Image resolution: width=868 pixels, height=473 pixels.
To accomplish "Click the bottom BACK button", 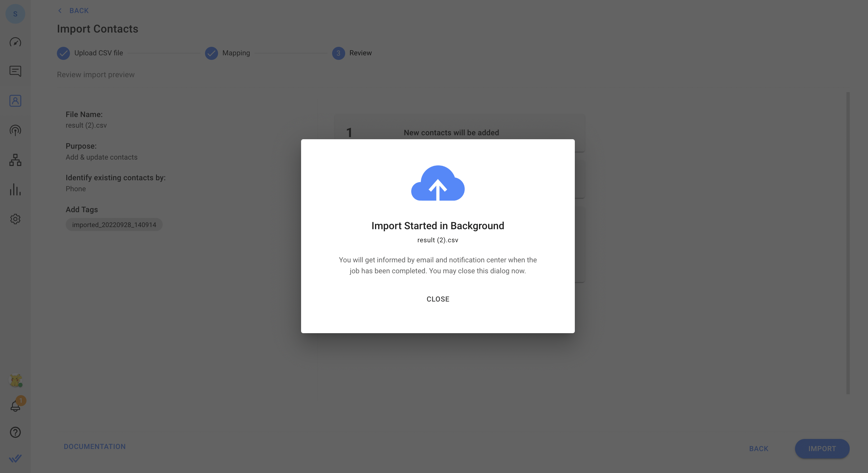I will 759,449.
